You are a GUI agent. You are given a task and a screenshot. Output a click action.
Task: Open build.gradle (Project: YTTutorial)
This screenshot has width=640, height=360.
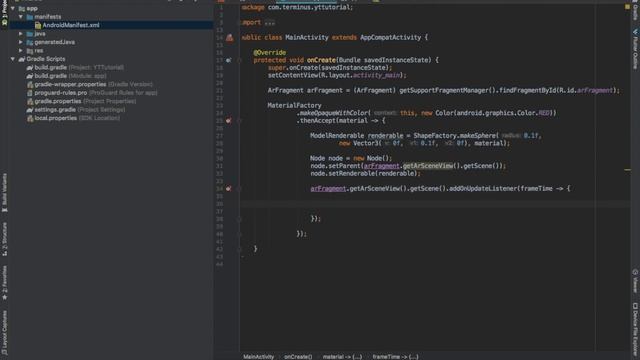79,67
